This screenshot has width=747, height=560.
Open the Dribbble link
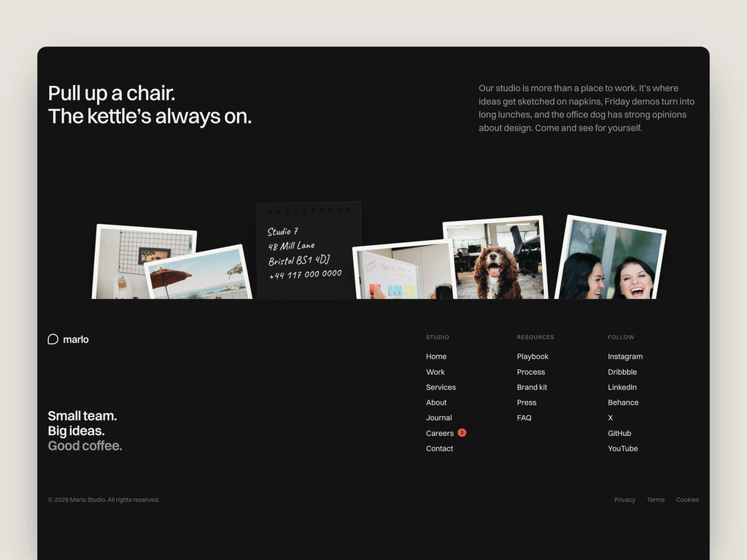click(x=622, y=372)
